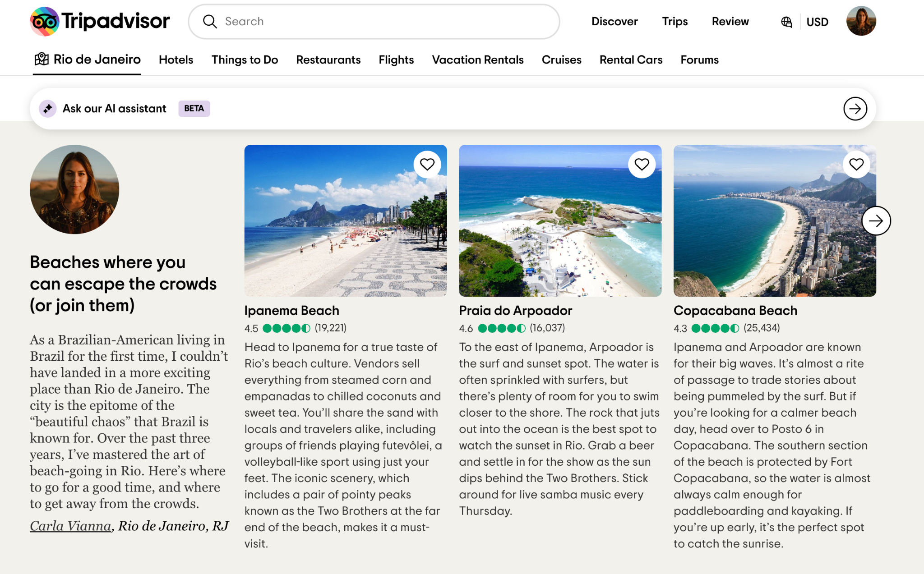Image resolution: width=924 pixels, height=574 pixels.
Task: Open the Discover menu
Action: 614,21
